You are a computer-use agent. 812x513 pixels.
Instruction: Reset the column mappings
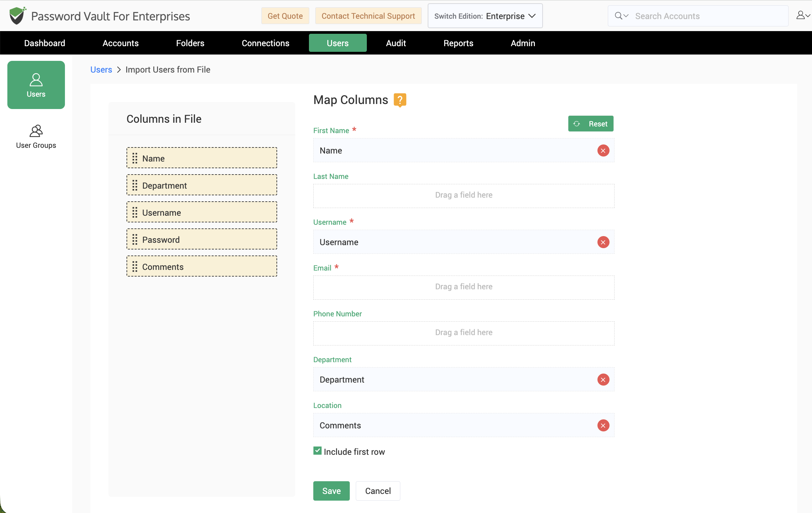click(x=590, y=124)
